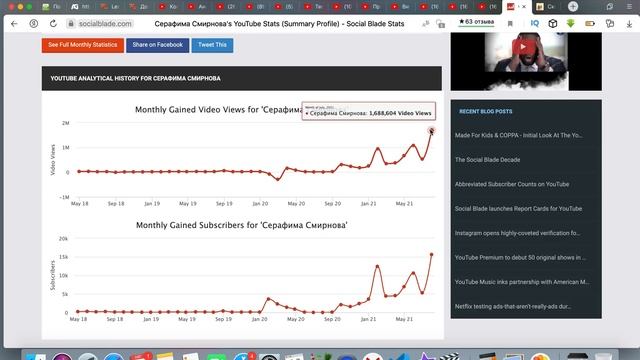640x360 pixels.
Task: Switch to the 'По' browser tab
Action: tap(51, 7)
